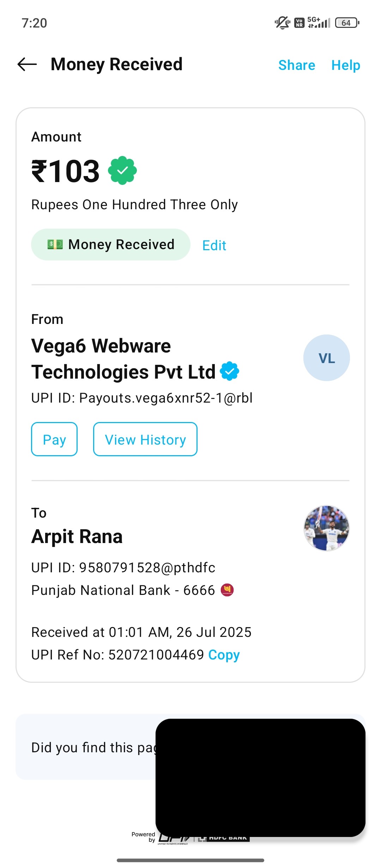The image size is (381, 868).
Task: Tap the sender UPI ID text
Action: tap(142, 398)
